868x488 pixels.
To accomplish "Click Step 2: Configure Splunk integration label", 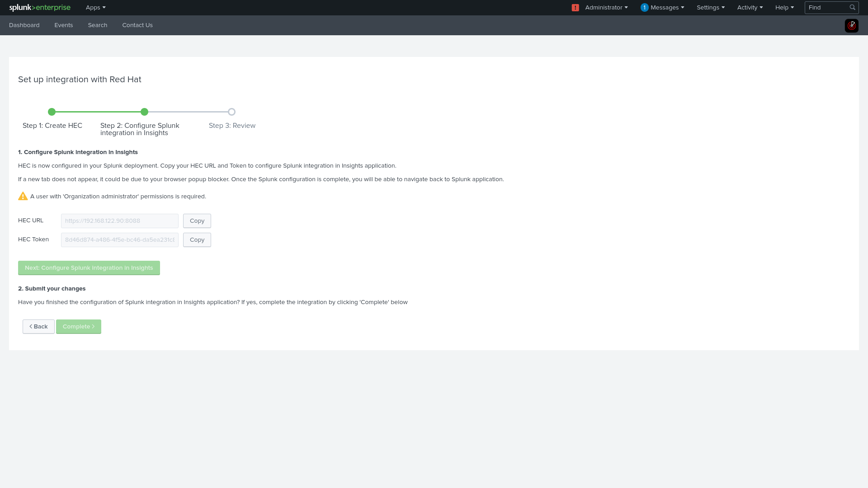I will click(x=140, y=129).
